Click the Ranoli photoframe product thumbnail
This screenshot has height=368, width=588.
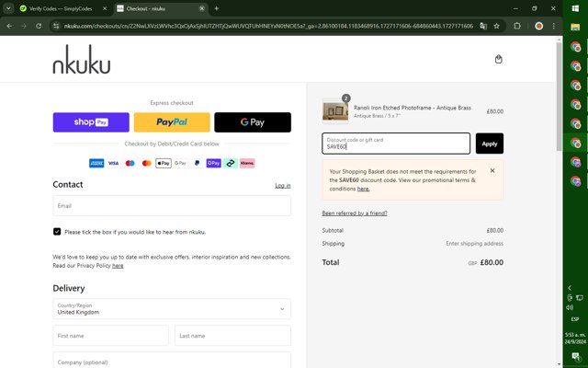[335, 111]
